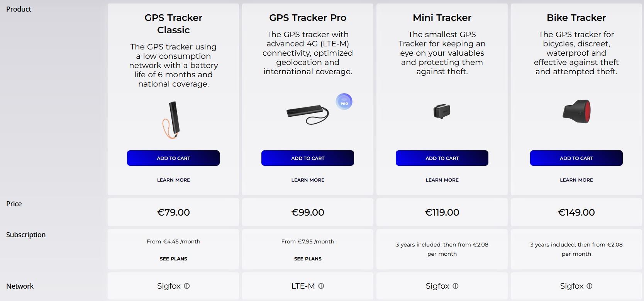The image size is (644, 301).
Task: Click info icon beside Bike Tracker's Sigfox
Action: (x=590, y=286)
